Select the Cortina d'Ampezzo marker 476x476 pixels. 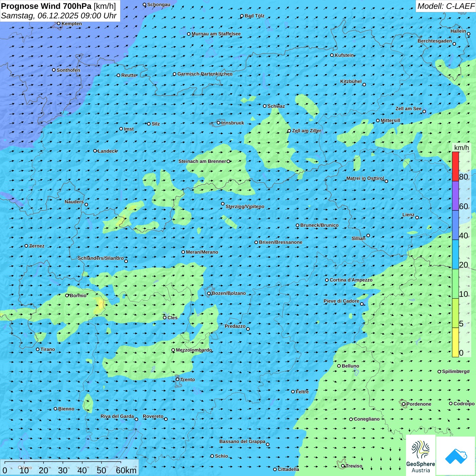[327, 280]
